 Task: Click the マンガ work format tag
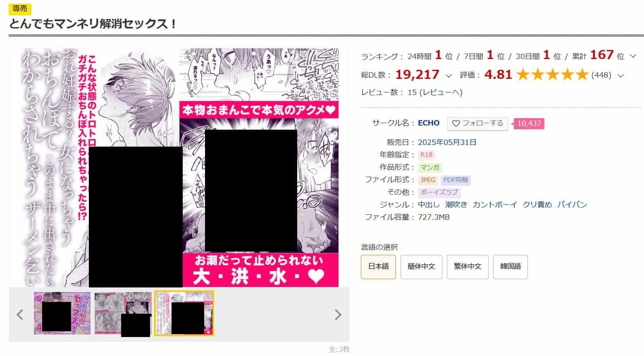point(430,168)
